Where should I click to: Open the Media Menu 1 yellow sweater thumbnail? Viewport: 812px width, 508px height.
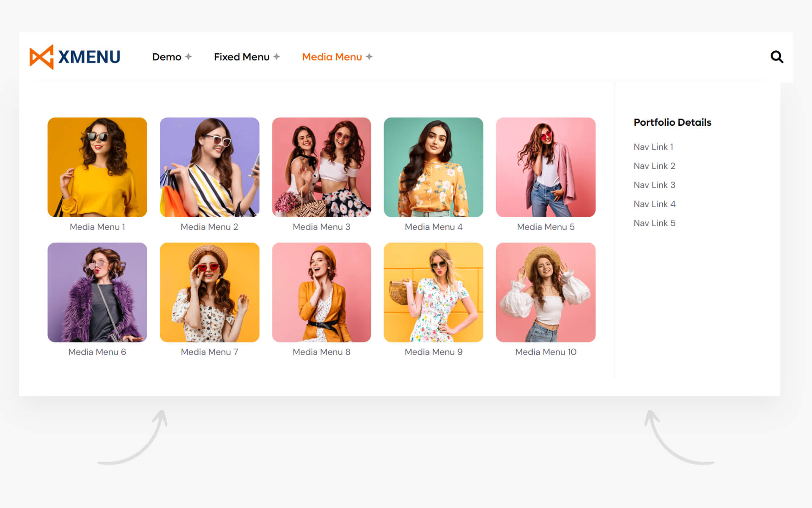(97, 167)
